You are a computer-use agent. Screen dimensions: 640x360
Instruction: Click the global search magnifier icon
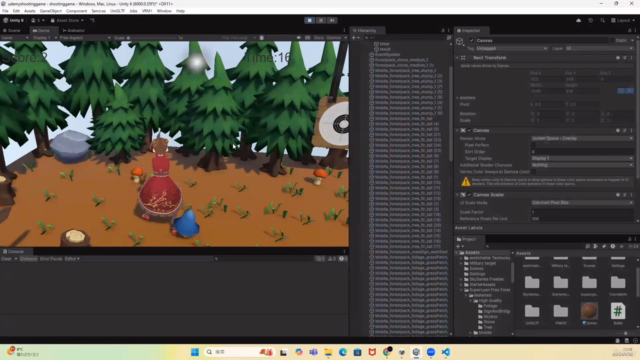tap(602, 20)
